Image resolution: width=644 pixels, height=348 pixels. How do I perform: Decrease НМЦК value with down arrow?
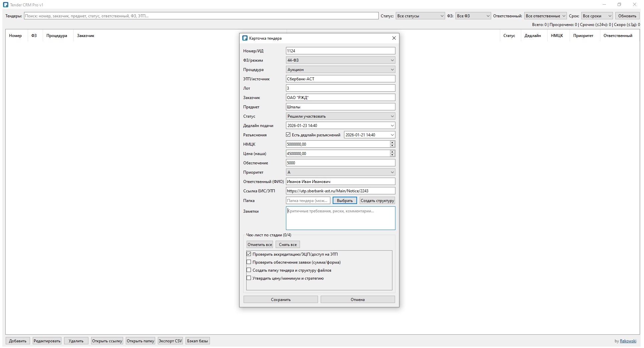point(392,146)
